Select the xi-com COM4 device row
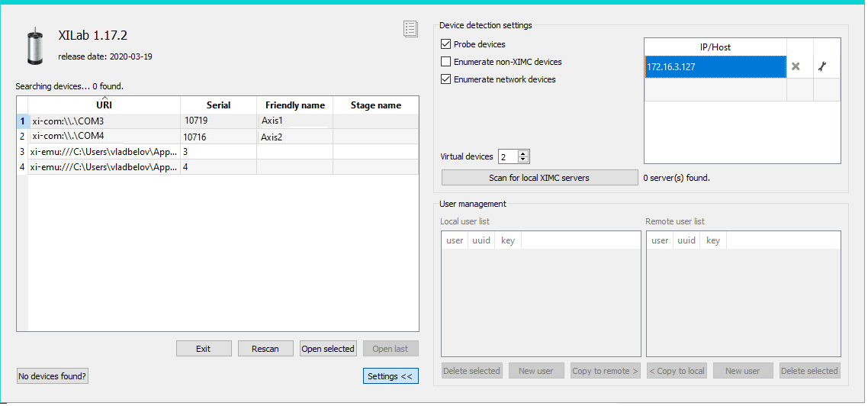Screen dimensions: 868x406 (x=104, y=137)
